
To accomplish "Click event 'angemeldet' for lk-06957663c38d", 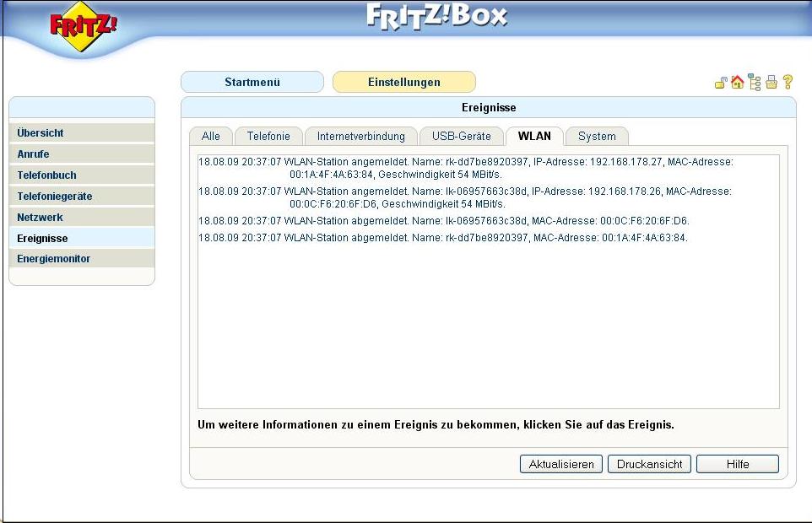I will click(x=465, y=197).
